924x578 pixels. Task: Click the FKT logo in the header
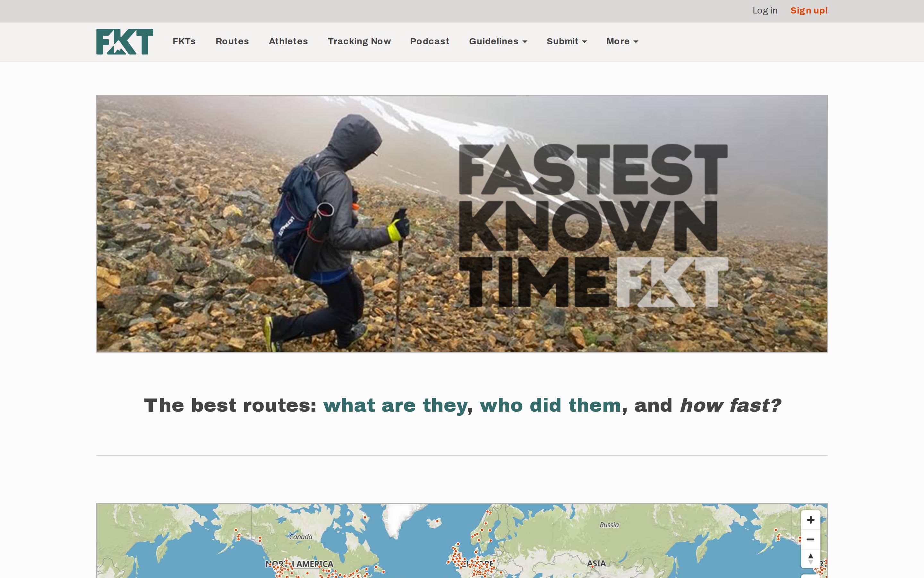point(124,42)
